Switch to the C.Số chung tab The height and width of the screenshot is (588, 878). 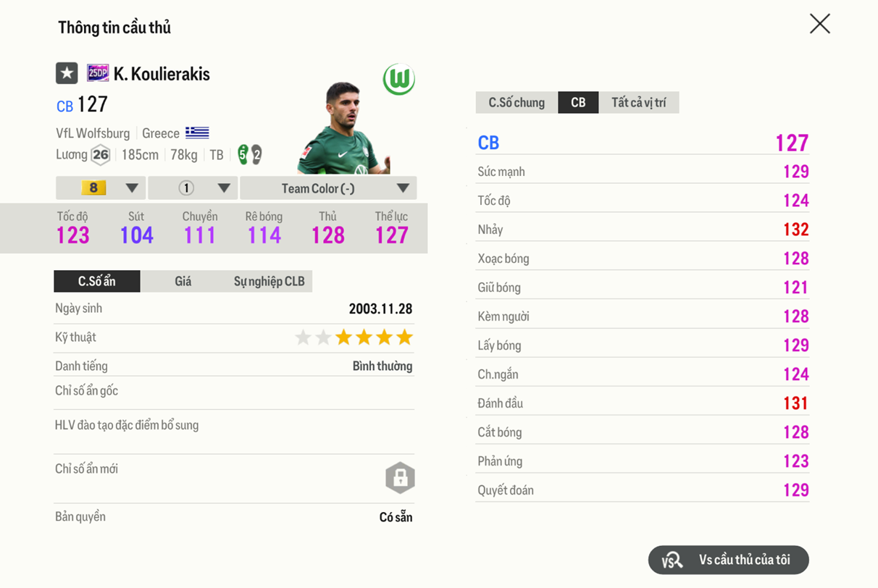[517, 103]
